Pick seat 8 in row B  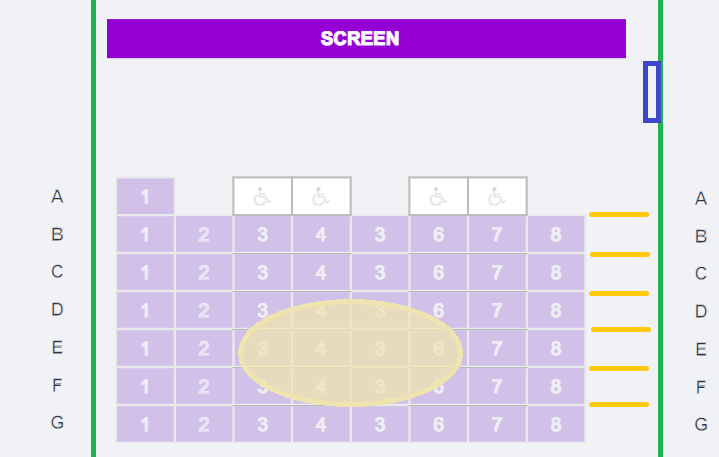pos(555,235)
